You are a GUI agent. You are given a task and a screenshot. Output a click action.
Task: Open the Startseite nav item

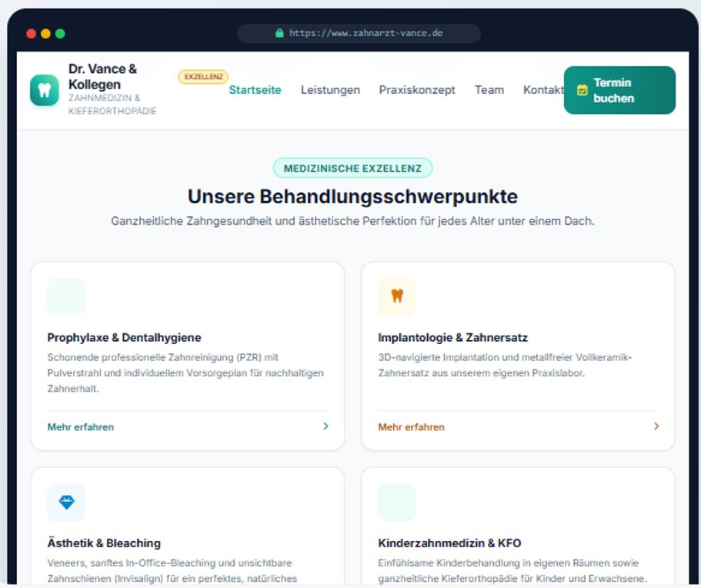pyautogui.click(x=255, y=90)
